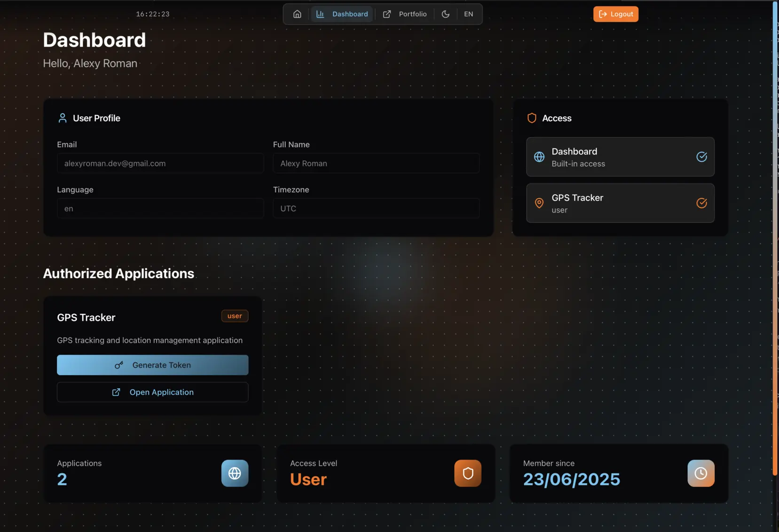Viewport: 779px width, 532px height.
Task: Click the home icon in the navigation bar
Action: [x=297, y=14]
